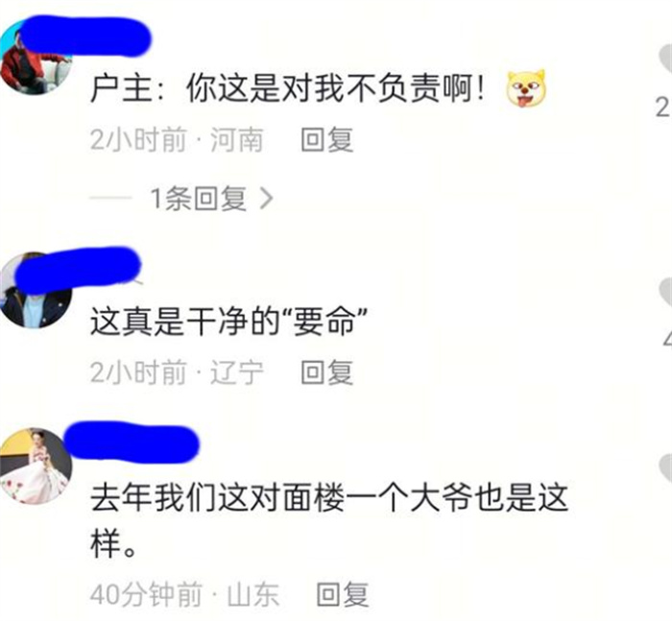
Task: Click the chevron arrow beside 1条回复
Action: tap(267, 199)
